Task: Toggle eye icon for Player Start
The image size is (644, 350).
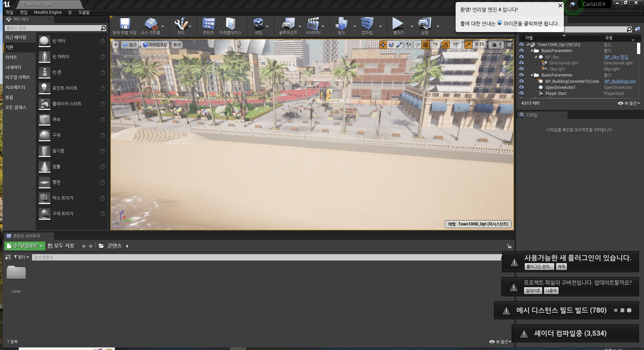Action: (x=521, y=93)
